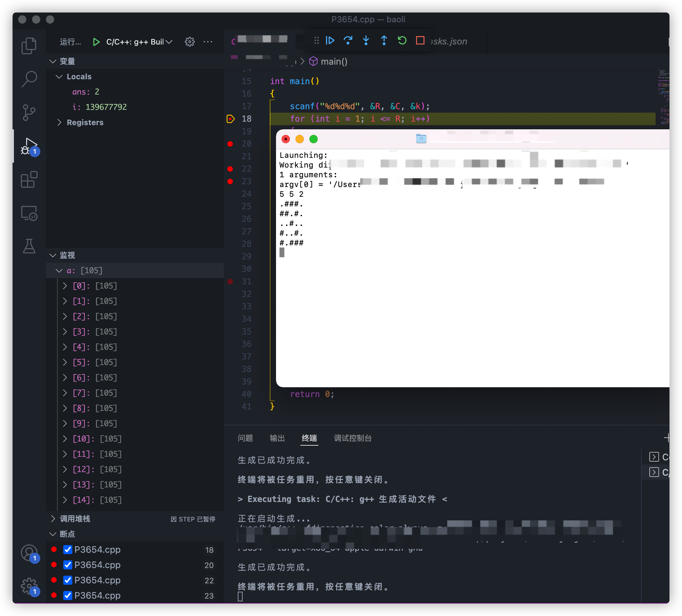The image size is (682, 616).
Task: Collapse the 断点 section
Action: coord(53,534)
